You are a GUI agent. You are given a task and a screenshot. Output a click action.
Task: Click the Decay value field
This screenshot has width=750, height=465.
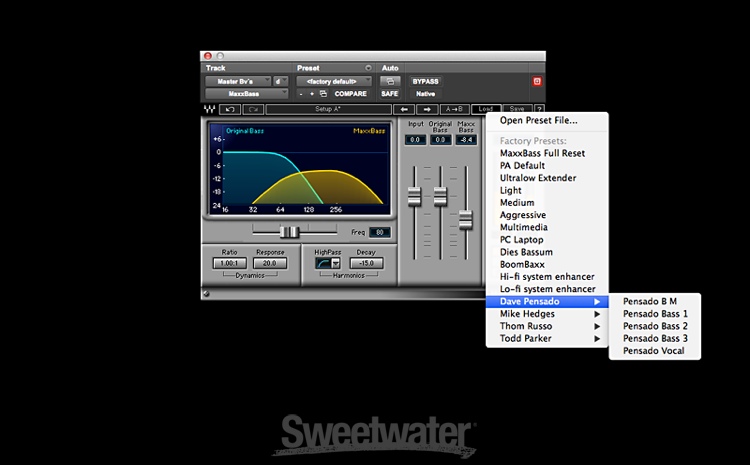(365, 263)
